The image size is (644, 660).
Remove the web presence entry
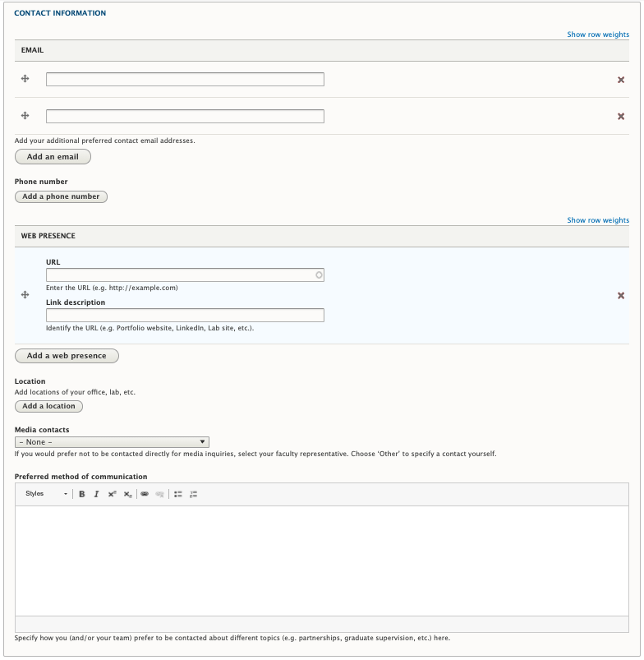(x=622, y=294)
